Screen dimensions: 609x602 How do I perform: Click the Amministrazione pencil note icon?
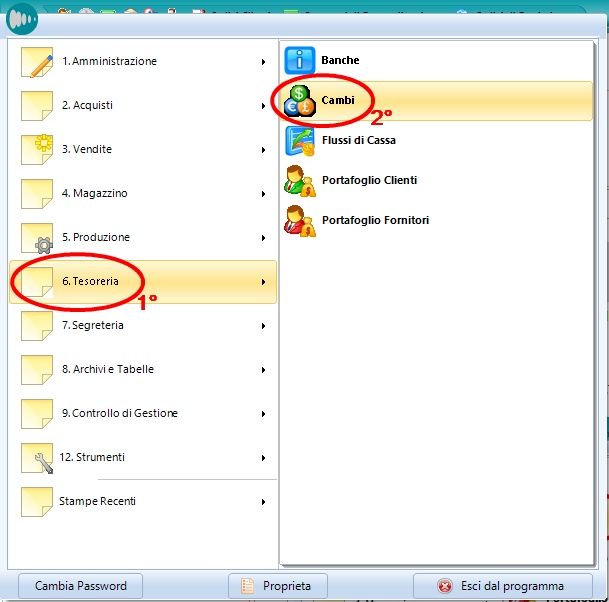pos(37,62)
